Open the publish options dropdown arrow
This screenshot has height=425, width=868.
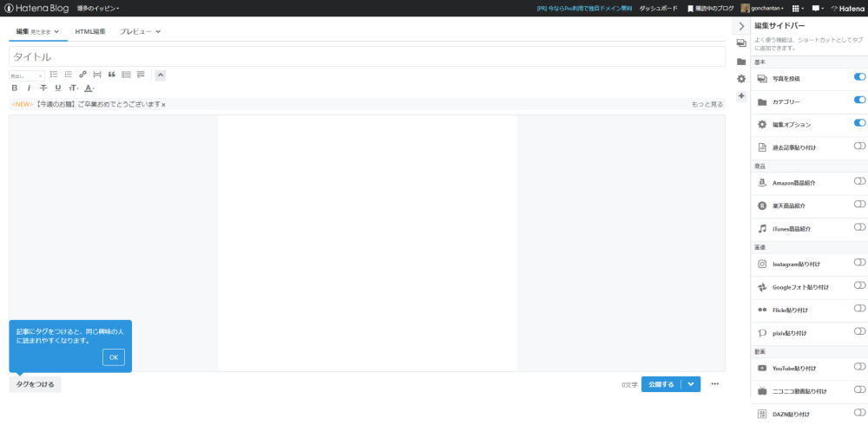point(691,384)
